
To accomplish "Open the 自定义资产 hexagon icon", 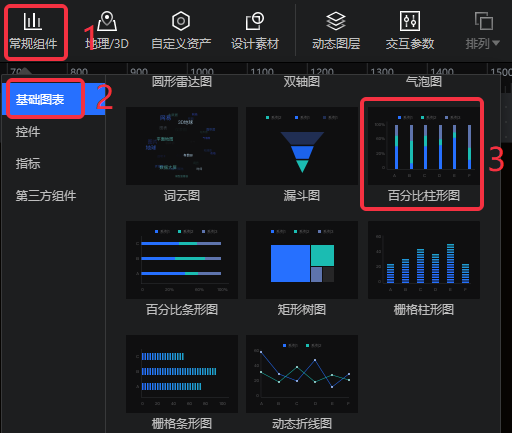I will point(181,21).
